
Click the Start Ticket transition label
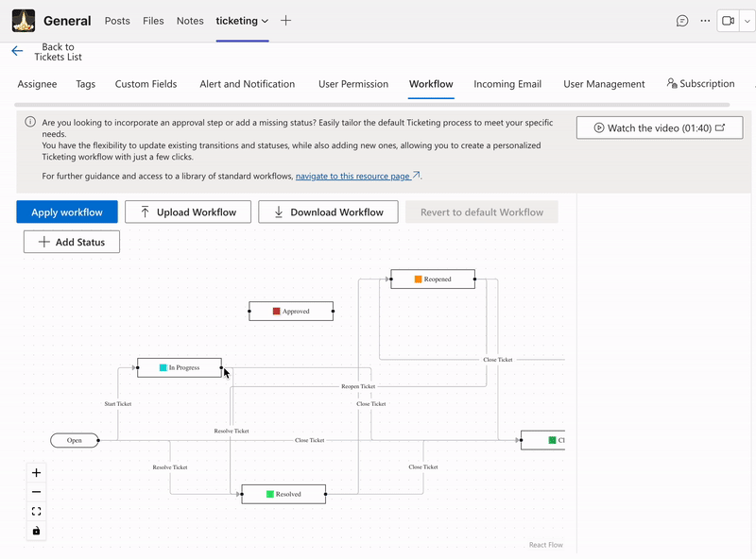pos(117,404)
